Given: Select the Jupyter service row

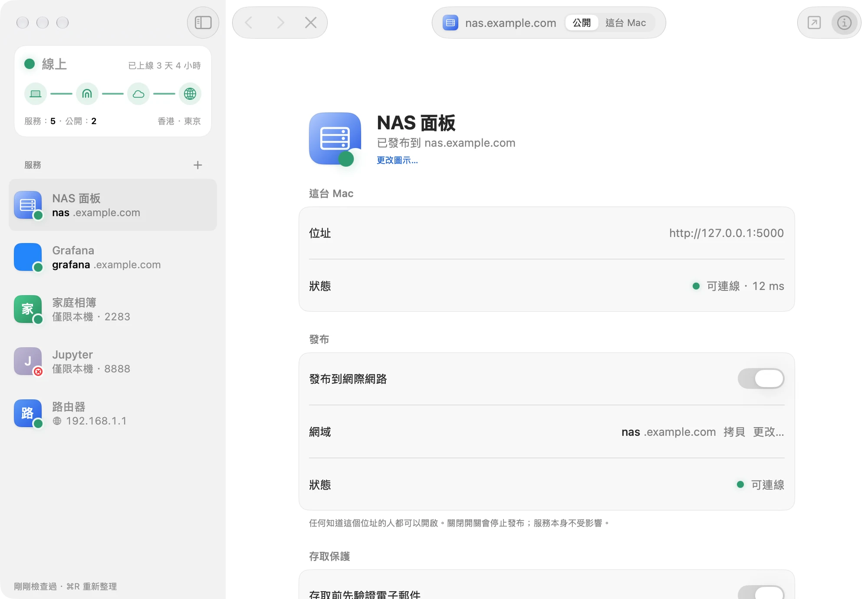Looking at the screenshot, I should click(113, 361).
